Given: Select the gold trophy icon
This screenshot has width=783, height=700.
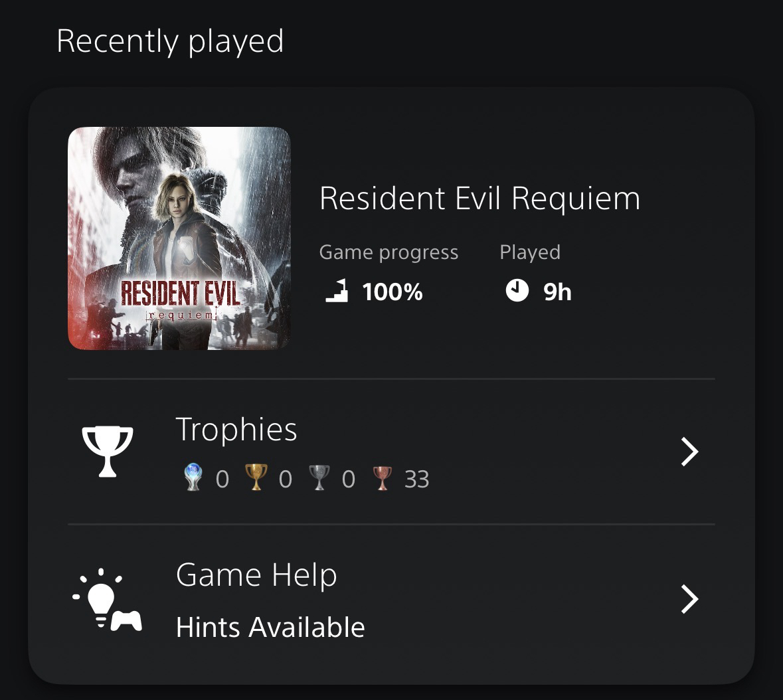Looking at the screenshot, I should (x=256, y=478).
